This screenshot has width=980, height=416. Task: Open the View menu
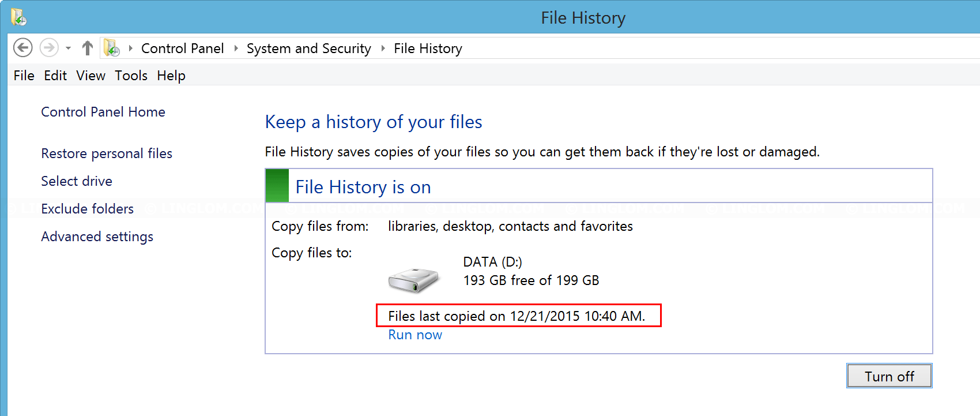click(91, 76)
